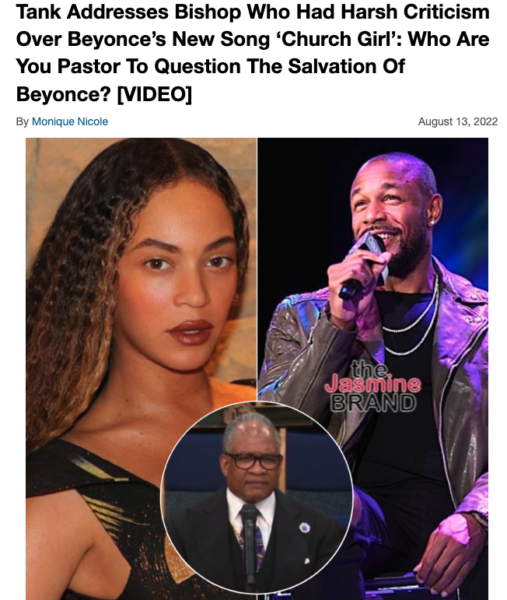507x600 pixels.
Task: Click the pink "Jasmine" word in the watermark
Action: (x=373, y=384)
